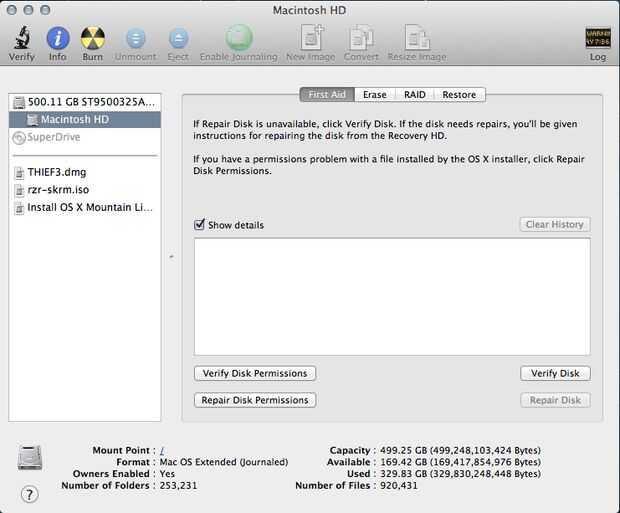Viewport: 620px width, 513px height.
Task: Click the Number of Files value 920,431
Action: (x=399, y=485)
